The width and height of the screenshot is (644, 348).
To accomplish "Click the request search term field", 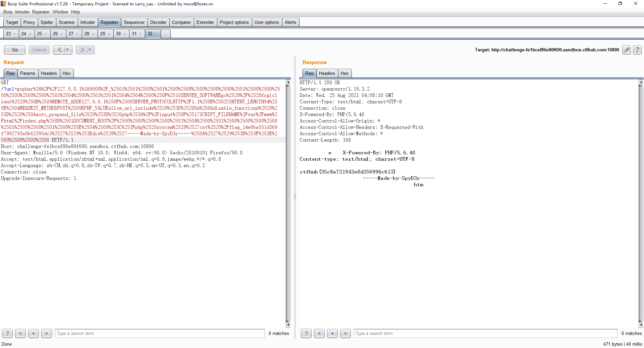I will 160,333.
